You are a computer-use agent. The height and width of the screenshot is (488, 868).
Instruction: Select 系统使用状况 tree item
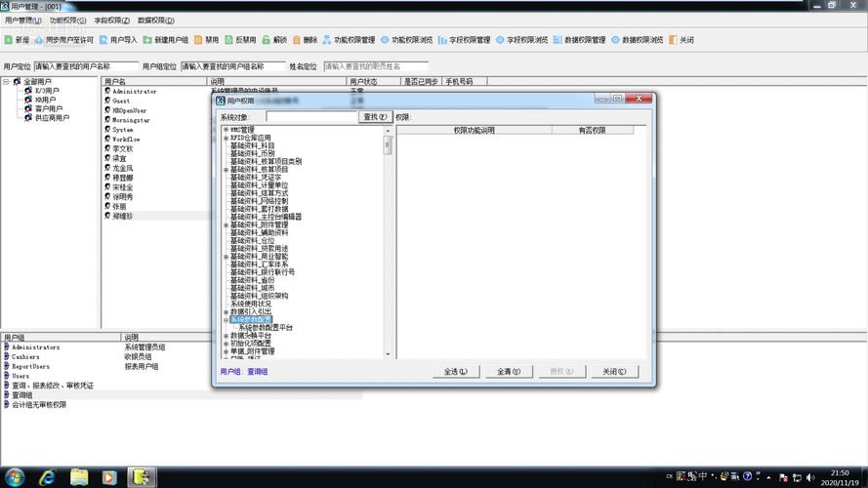(x=251, y=304)
